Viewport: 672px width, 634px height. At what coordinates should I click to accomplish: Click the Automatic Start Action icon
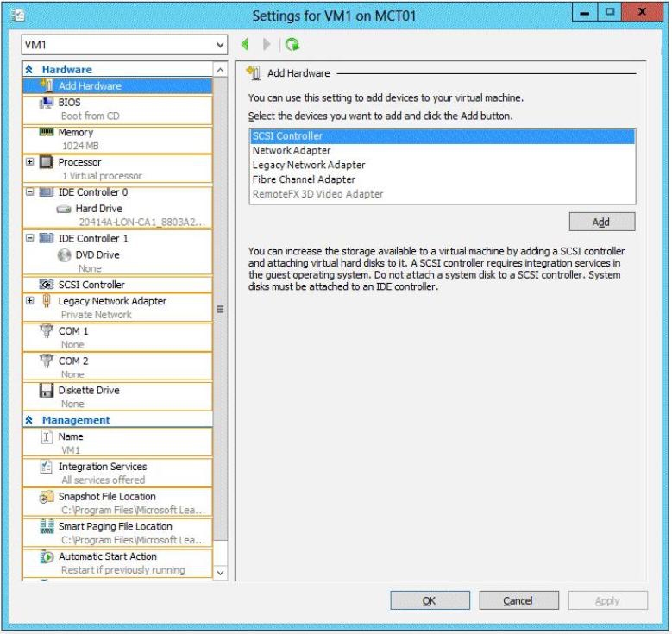coord(47,556)
